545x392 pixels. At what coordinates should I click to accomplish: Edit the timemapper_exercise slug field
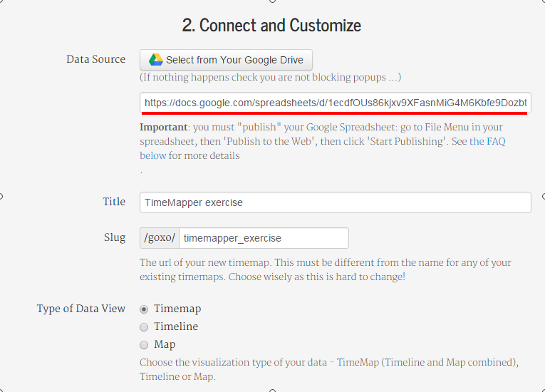click(264, 238)
